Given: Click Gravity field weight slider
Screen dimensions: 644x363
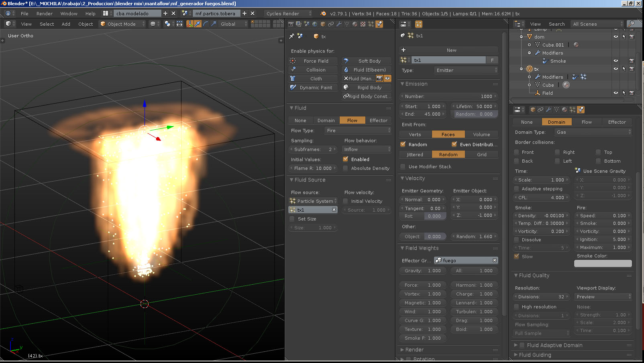Looking at the screenshot, I should (423, 271).
